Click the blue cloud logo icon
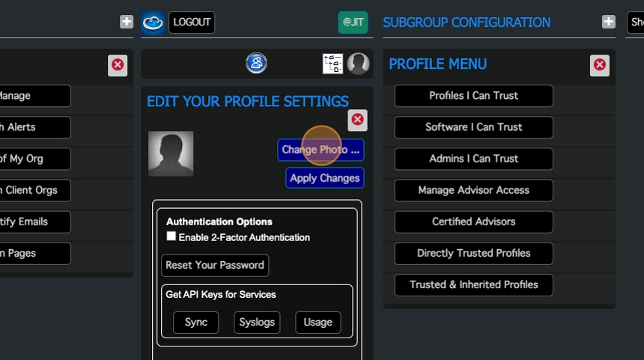 153,22
